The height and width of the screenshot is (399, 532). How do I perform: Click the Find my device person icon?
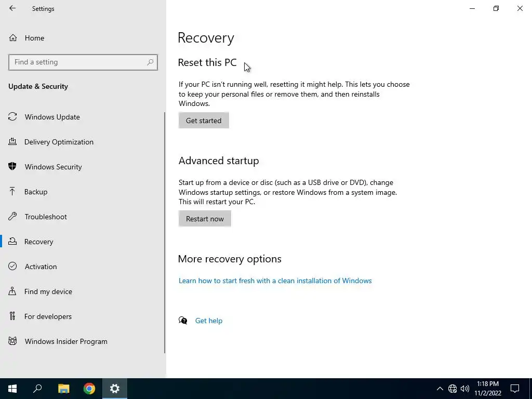[x=12, y=291]
